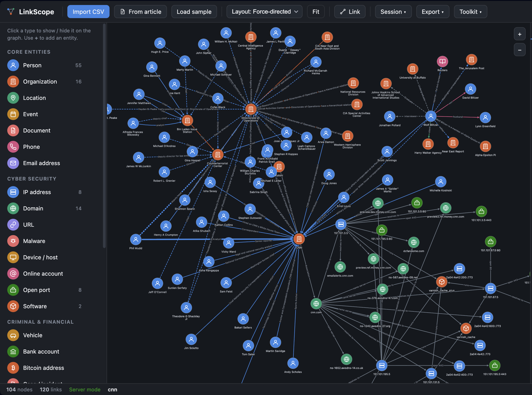Select the emailalerts.cnn.com domain node
This screenshot has width=532, height=395.
340,267
